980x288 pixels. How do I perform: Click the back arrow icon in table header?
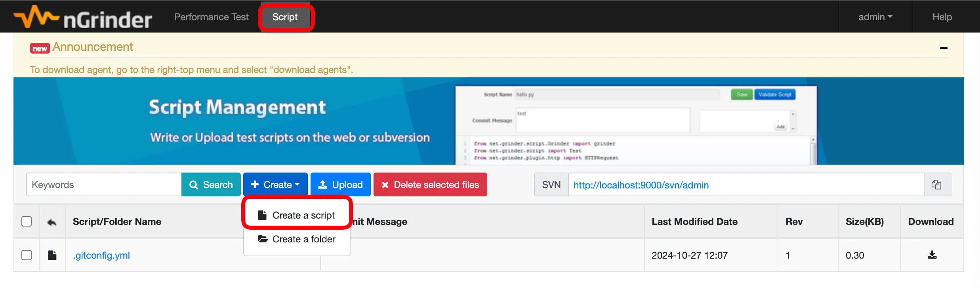pos(52,222)
